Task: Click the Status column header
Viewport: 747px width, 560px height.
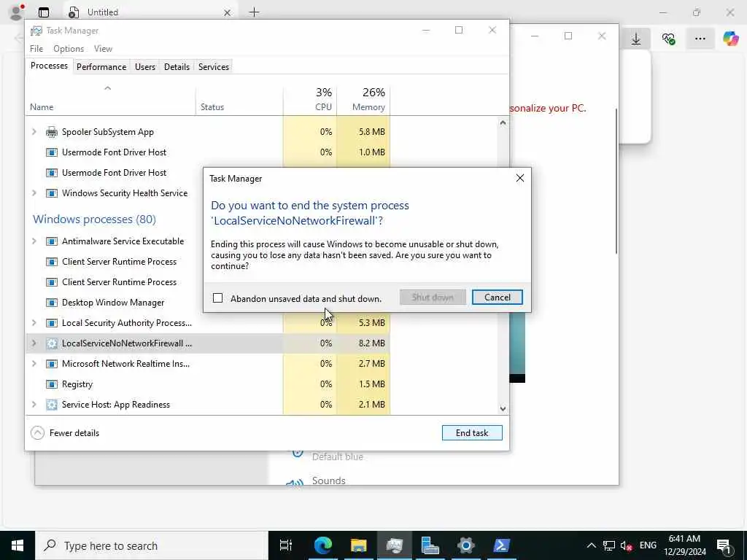Action: coord(239,100)
